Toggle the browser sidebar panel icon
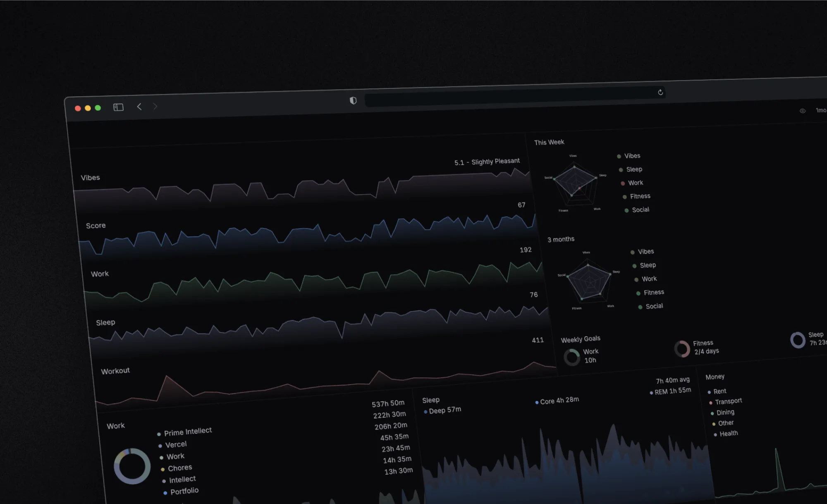The image size is (827, 504). pos(118,107)
